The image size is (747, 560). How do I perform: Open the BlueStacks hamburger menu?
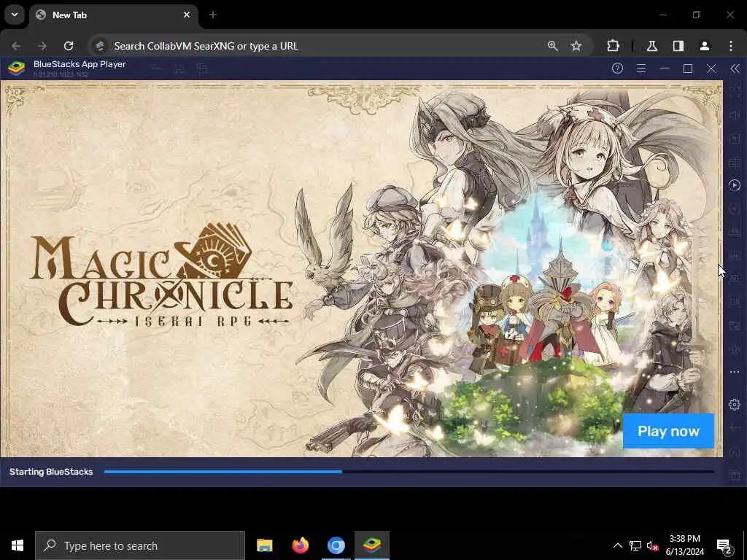640,69
